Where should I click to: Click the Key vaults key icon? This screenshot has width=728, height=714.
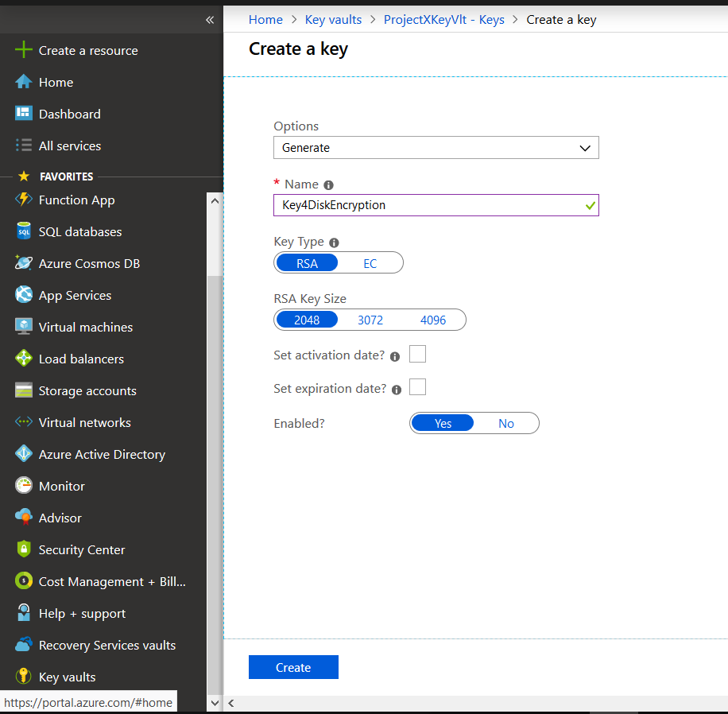click(x=24, y=677)
